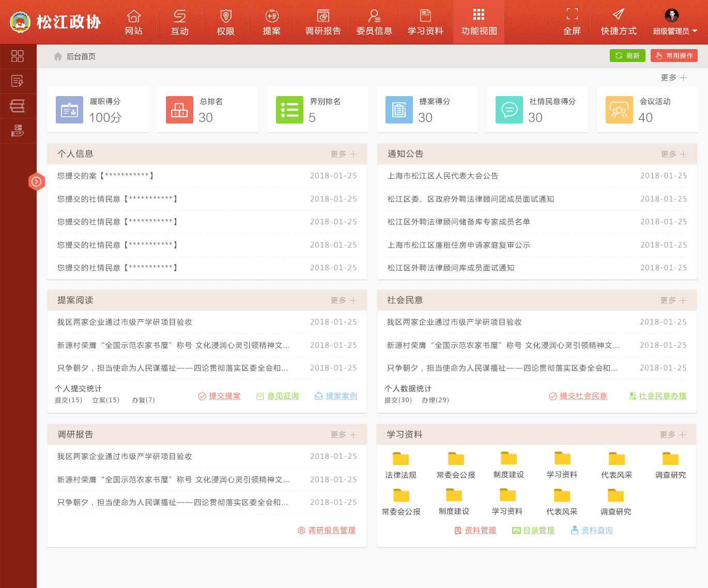Expand 更多 above the stats cards
The height and width of the screenshot is (588, 708).
tap(674, 78)
